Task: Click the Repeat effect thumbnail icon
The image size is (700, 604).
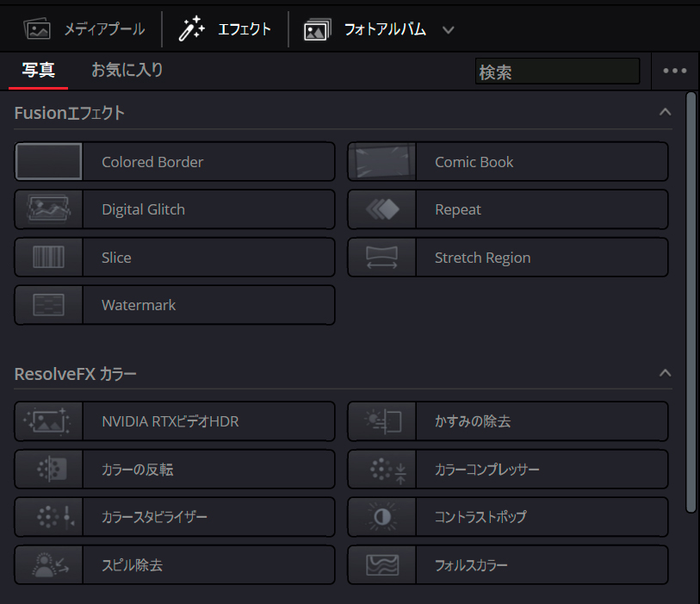Action: point(381,209)
